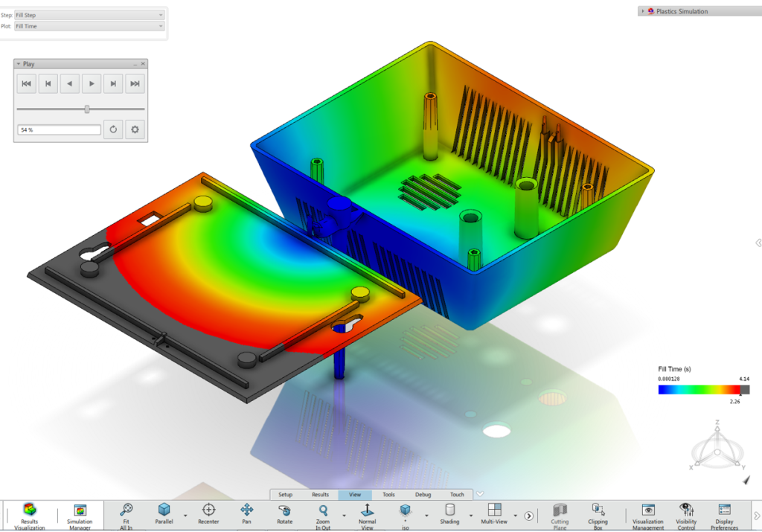762x532 pixels.
Task: Click the Fit All In tool
Action: click(x=127, y=515)
